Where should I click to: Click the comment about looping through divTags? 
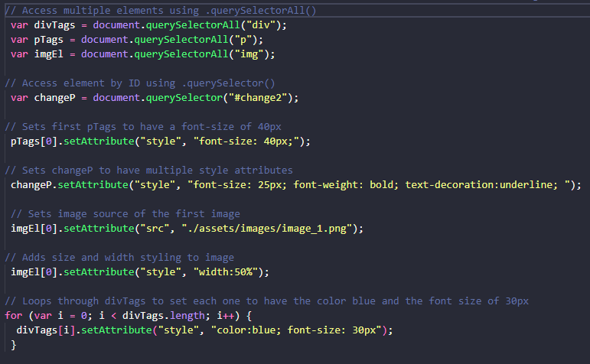point(267,301)
